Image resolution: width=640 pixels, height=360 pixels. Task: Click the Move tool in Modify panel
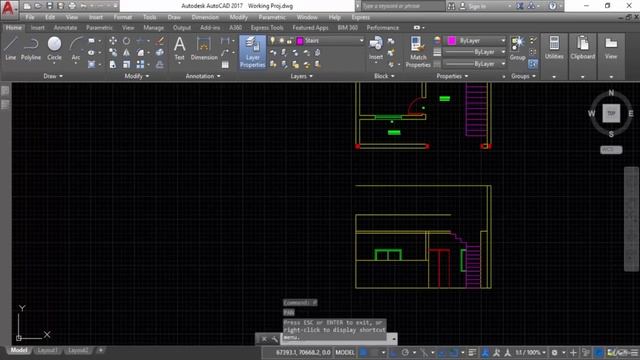113,41
